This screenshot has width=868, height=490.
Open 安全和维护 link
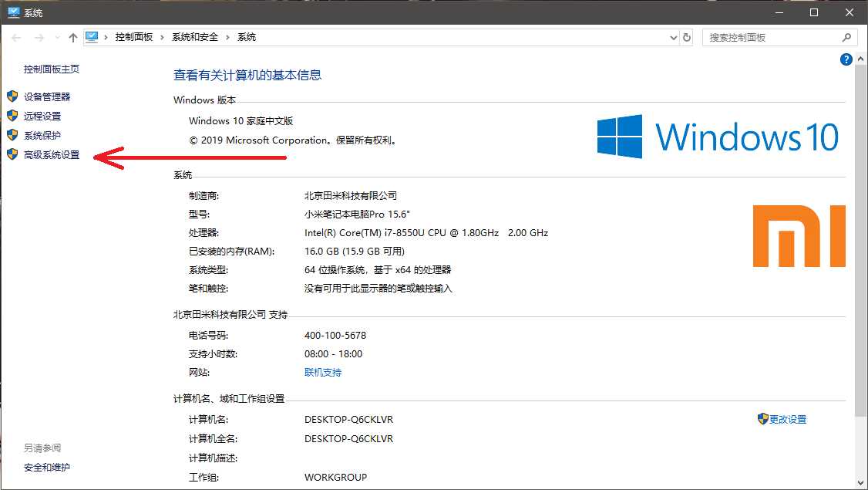(47, 468)
